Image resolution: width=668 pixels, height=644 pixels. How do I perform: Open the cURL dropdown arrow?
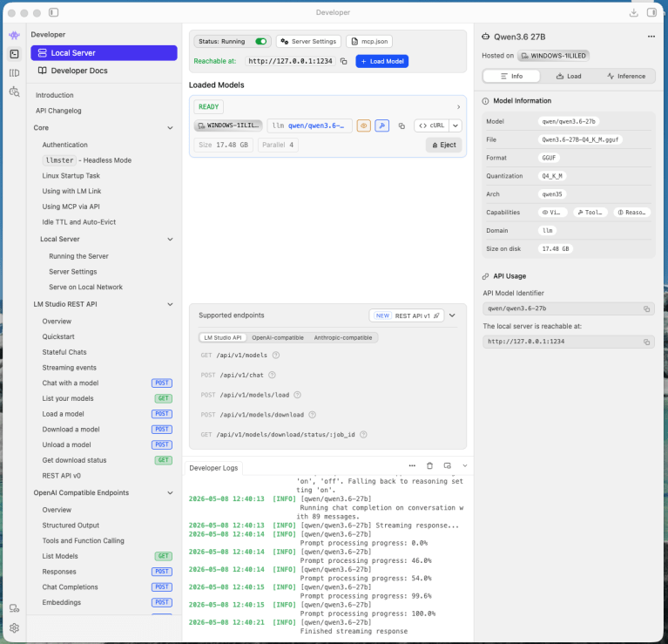pos(455,125)
